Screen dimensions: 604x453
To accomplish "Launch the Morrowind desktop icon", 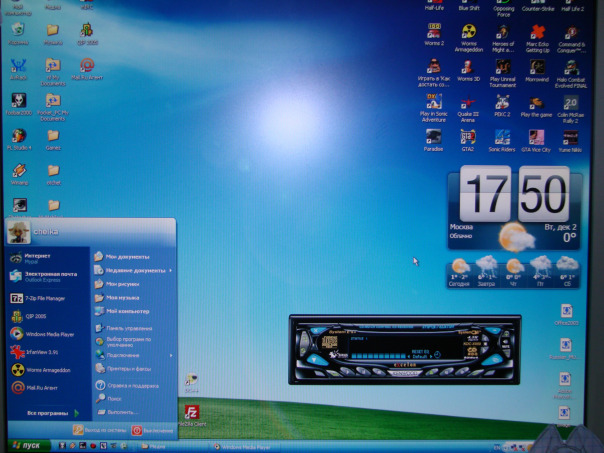I will (536, 68).
